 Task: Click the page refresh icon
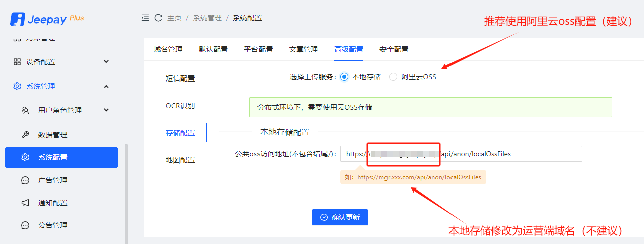pyautogui.click(x=158, y=18)
